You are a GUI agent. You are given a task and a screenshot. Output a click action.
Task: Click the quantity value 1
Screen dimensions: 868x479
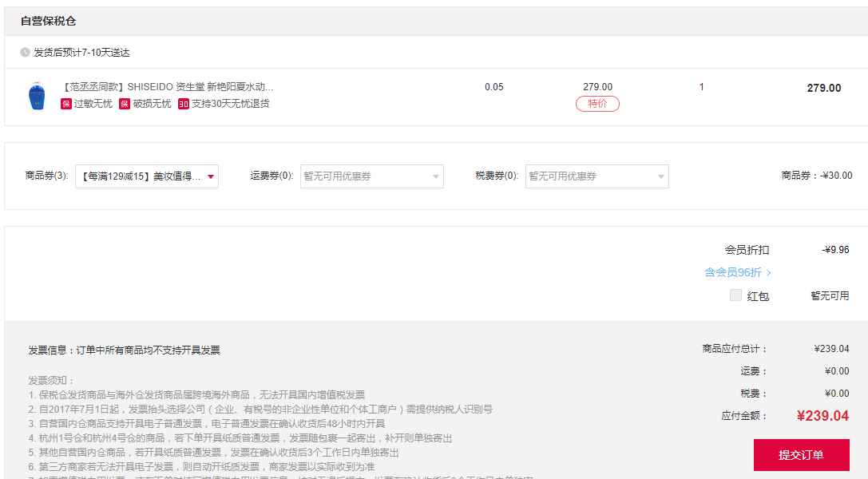[x=701, y=87]
